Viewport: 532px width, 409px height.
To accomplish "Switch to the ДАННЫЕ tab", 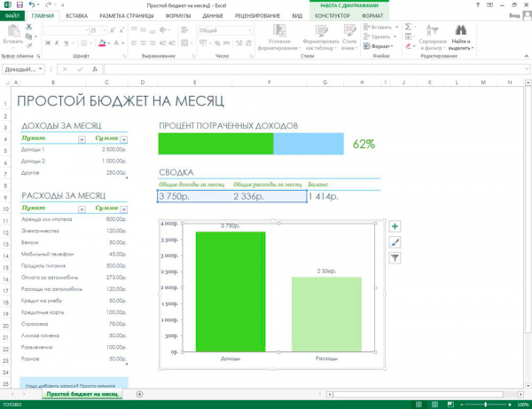I will [x=213, y=16].
